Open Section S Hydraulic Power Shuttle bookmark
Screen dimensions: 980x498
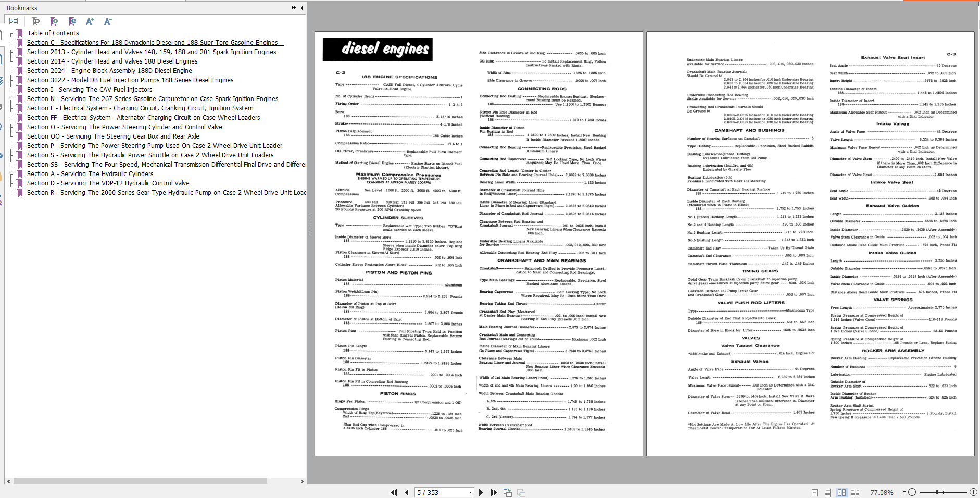tap(150, 155)
